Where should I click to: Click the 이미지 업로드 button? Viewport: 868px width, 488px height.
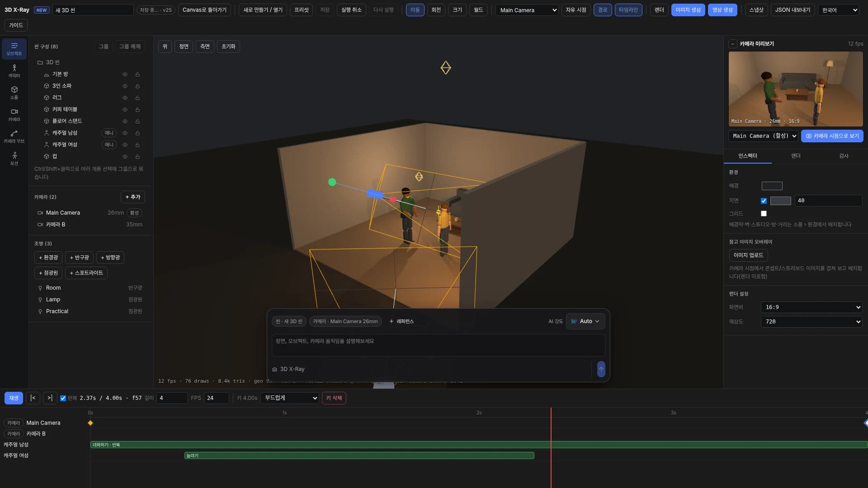(x=748, y=255)
